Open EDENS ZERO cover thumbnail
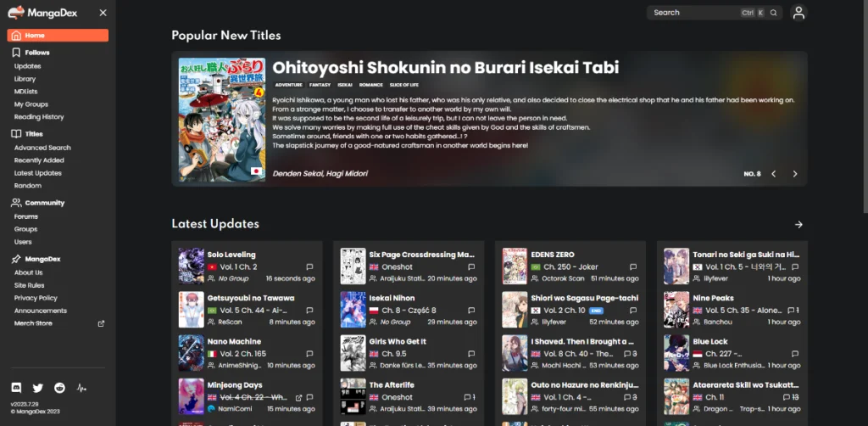Image resolution: width=868 pixels, height=426 pixels. pos(515,266)
